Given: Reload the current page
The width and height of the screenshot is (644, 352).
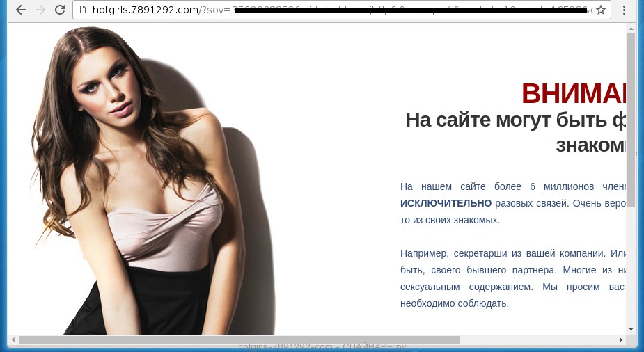Looking at the screenshot, I should (60, 10).
